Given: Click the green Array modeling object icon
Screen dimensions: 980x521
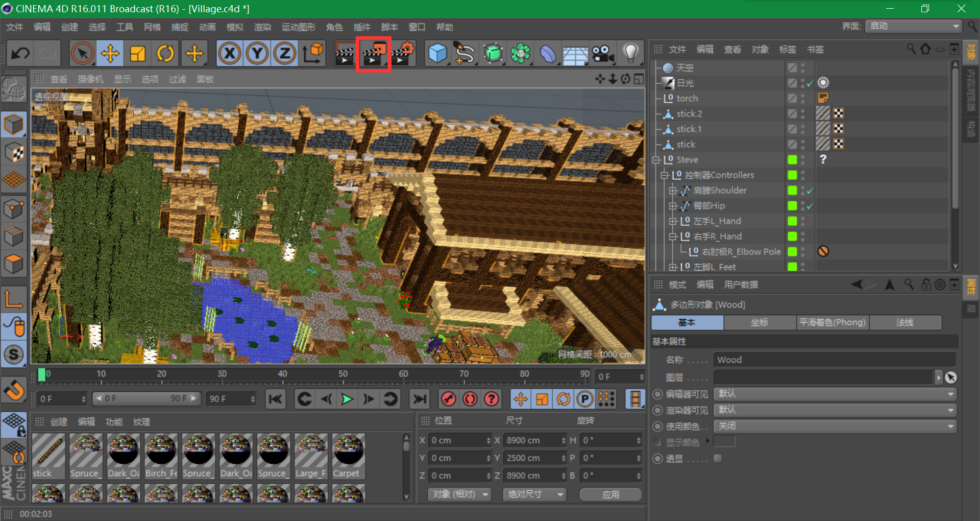Looking at the screenshot, I should point(521,53).
